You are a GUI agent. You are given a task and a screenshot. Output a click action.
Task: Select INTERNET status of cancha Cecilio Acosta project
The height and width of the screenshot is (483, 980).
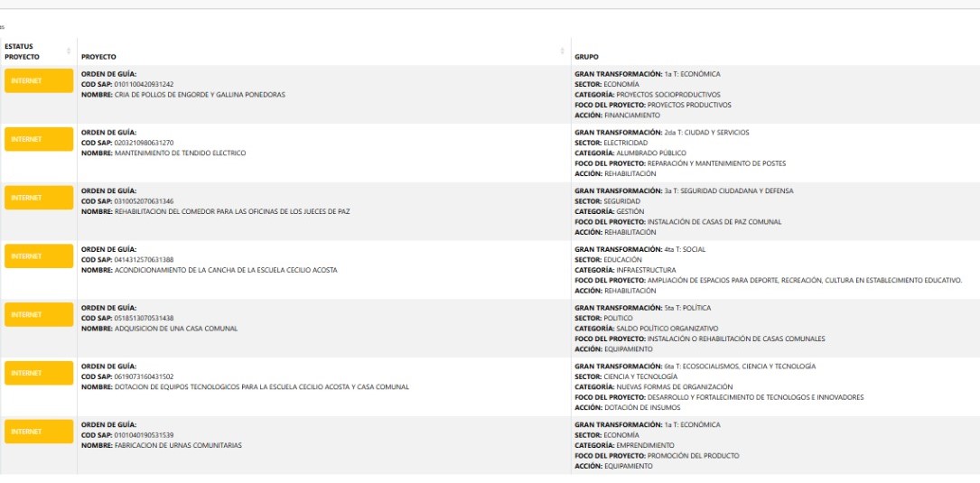(x=39, y=256)
